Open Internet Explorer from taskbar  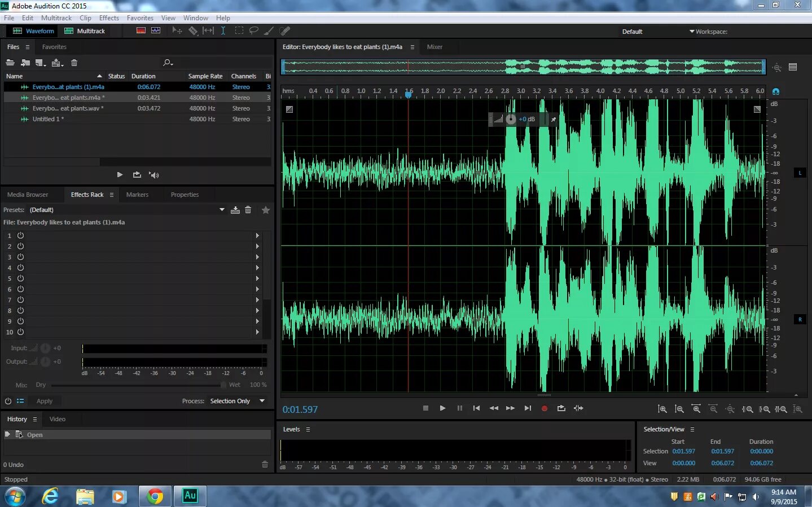click(x=51, y=496)
